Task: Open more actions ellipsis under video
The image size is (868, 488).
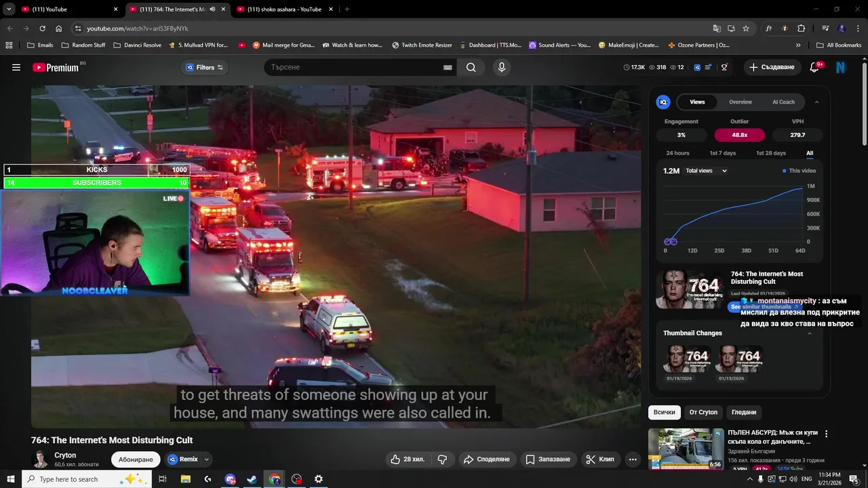Action: [x=633, y=459]
